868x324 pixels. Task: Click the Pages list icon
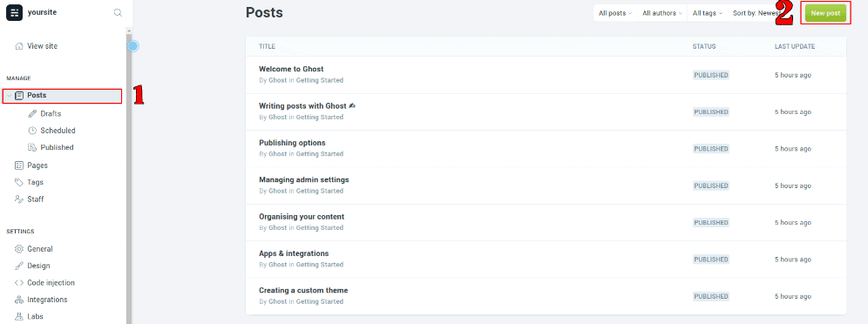coord(19,165)
